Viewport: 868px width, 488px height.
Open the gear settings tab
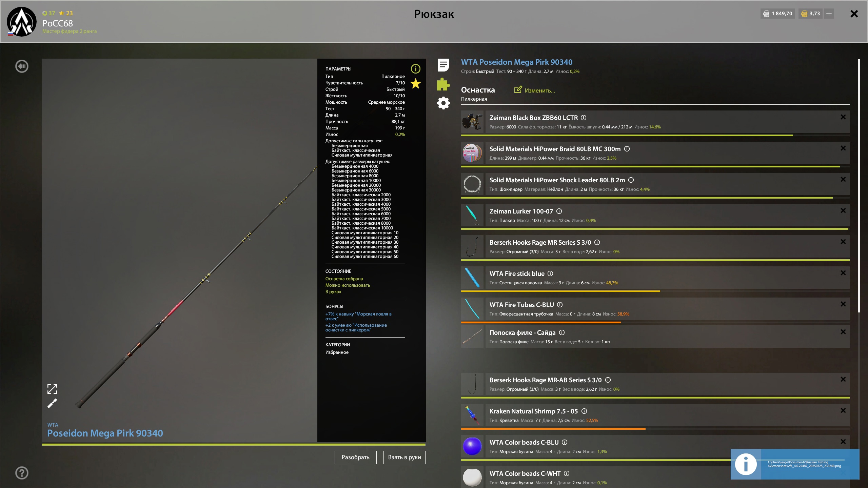pyautogui.click(x=443, y=103)
